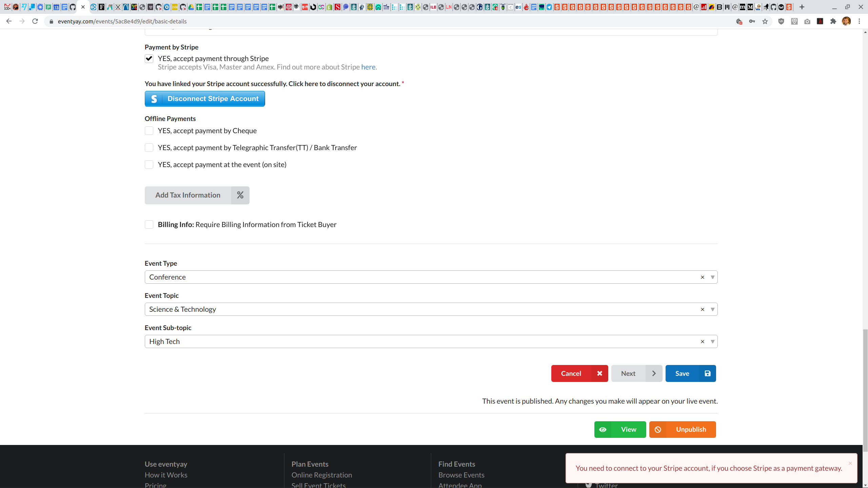View the published event
The width and height of the screenshot is (868, 488).
pyautogui.click(x=620, y=430)
